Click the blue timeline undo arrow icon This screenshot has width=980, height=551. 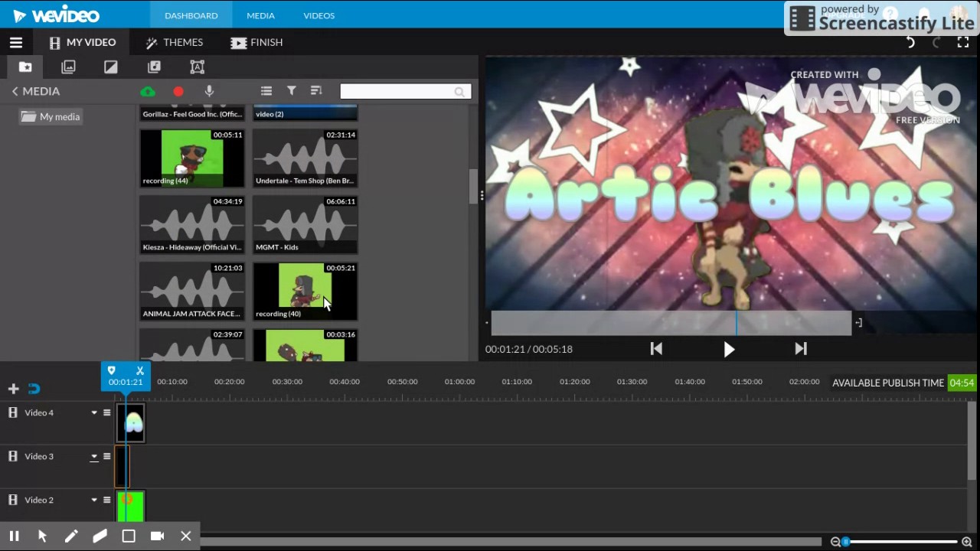(x=34, y=389)
